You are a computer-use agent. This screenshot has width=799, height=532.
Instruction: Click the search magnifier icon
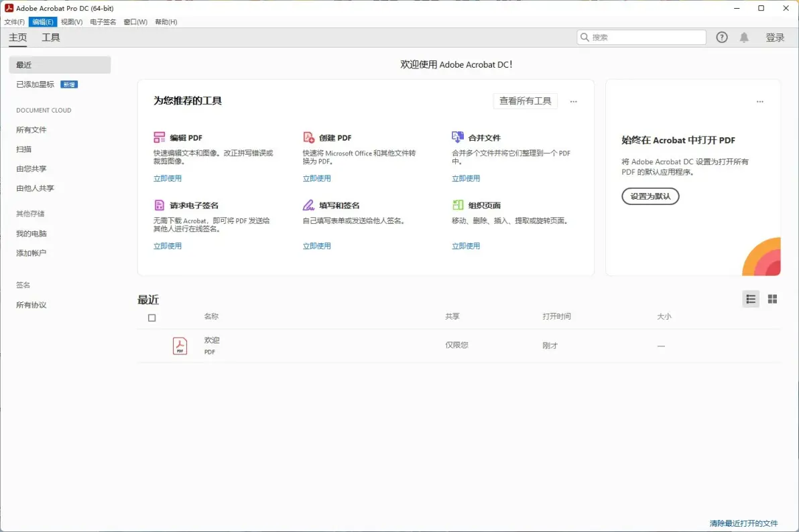point(585,38)
